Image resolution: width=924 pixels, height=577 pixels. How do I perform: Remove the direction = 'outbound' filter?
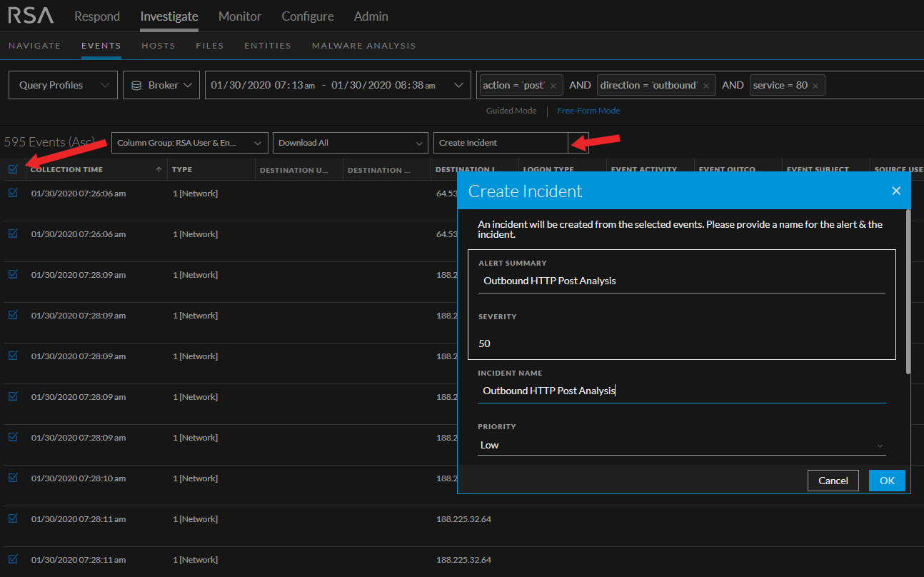pos(705,86)
